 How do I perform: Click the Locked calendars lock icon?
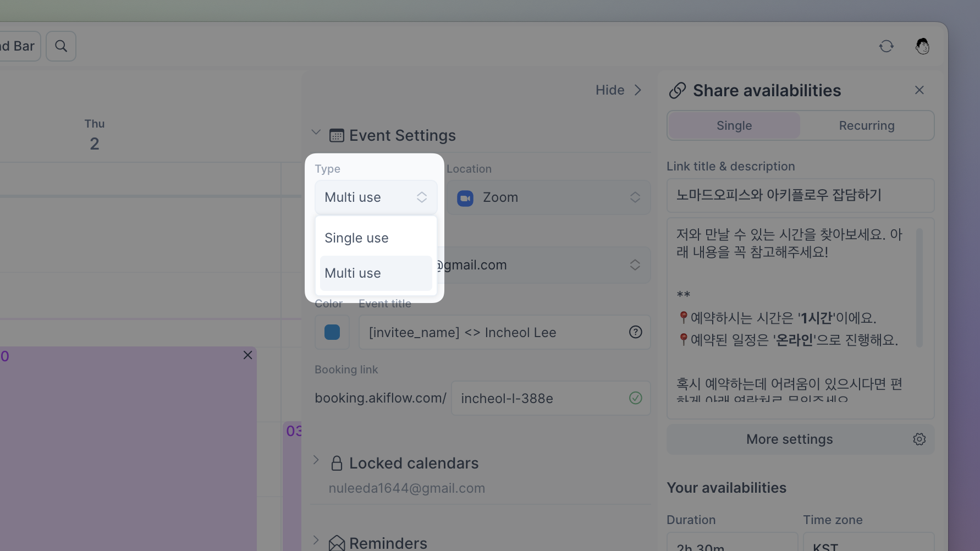337,463
